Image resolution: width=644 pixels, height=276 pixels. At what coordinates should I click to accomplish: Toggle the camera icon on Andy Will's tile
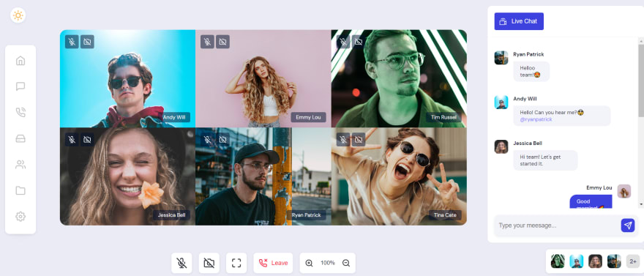click(87, 42)
